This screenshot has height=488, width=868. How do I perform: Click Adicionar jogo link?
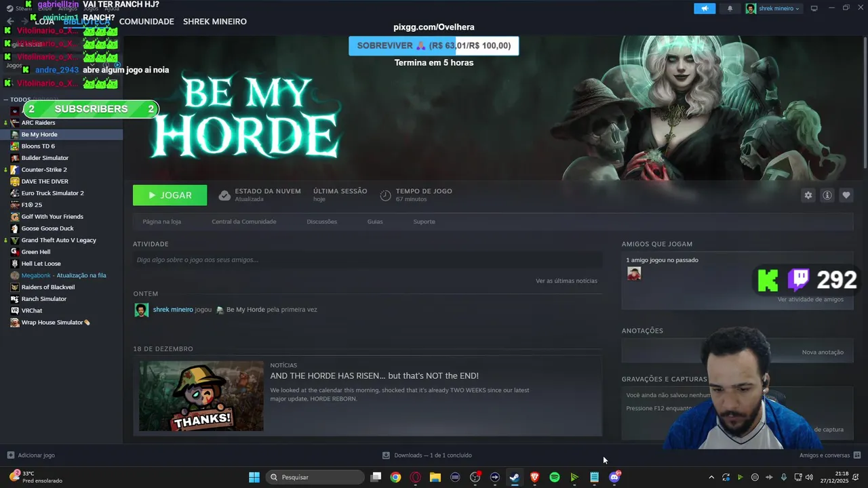click(x=37, y=455)
